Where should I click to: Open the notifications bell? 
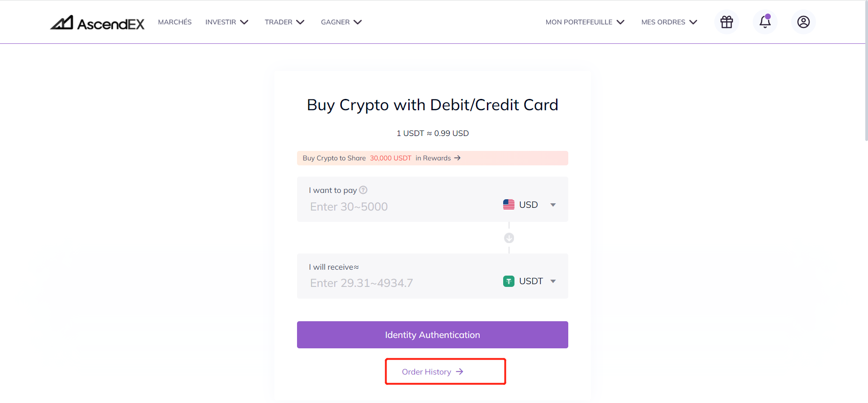(765, 22)
